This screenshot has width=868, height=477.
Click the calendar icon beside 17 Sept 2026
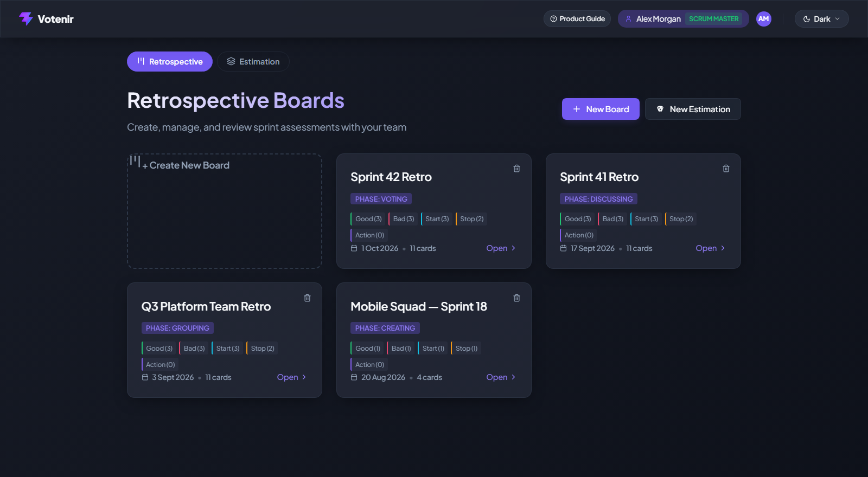pyautogui.click(x=563, y=248)
